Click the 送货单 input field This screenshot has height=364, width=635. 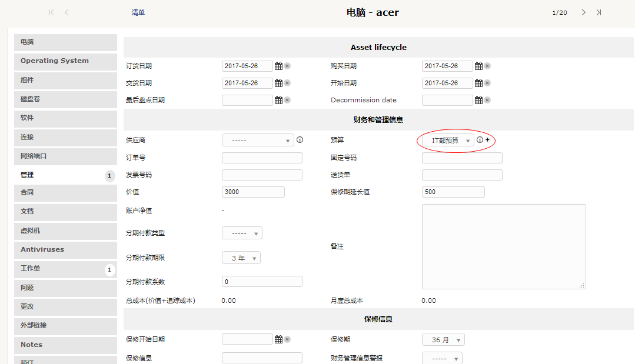(x=462, y=175)
